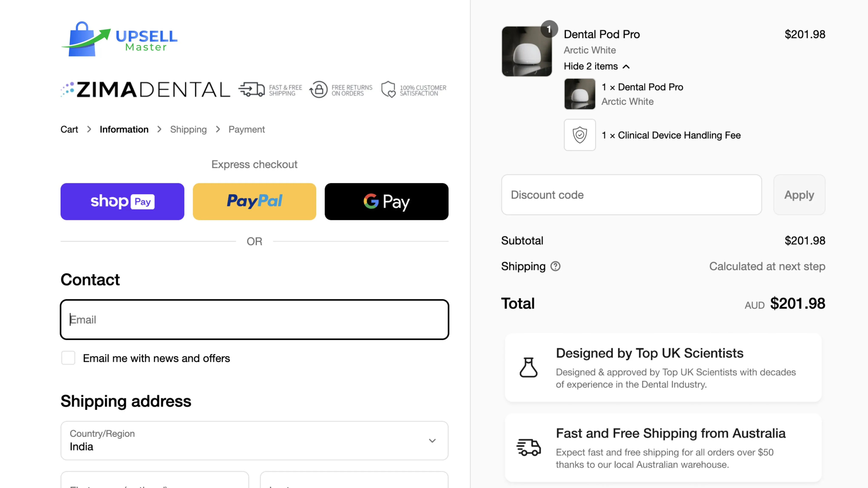
Task: Apply the discount code
Action: click(x=799, y=195)
